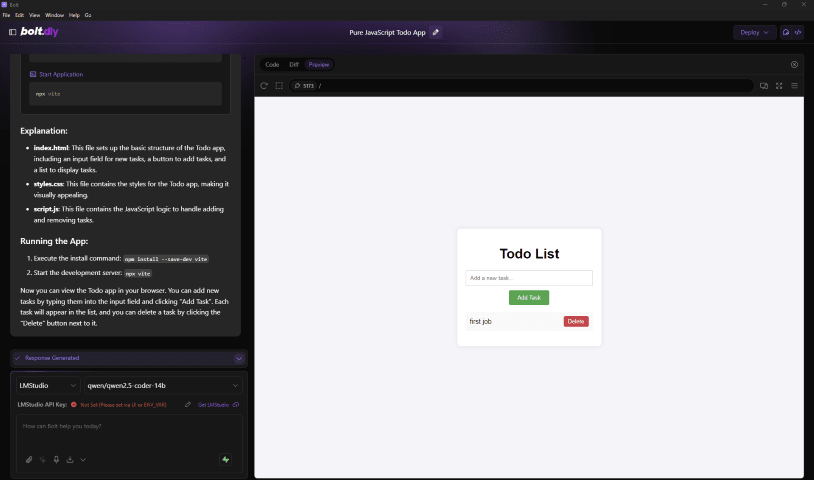Toggle the sidebar panel icon beside bolt.diy
The image size is (814, 480).
(x=12, y=32)
